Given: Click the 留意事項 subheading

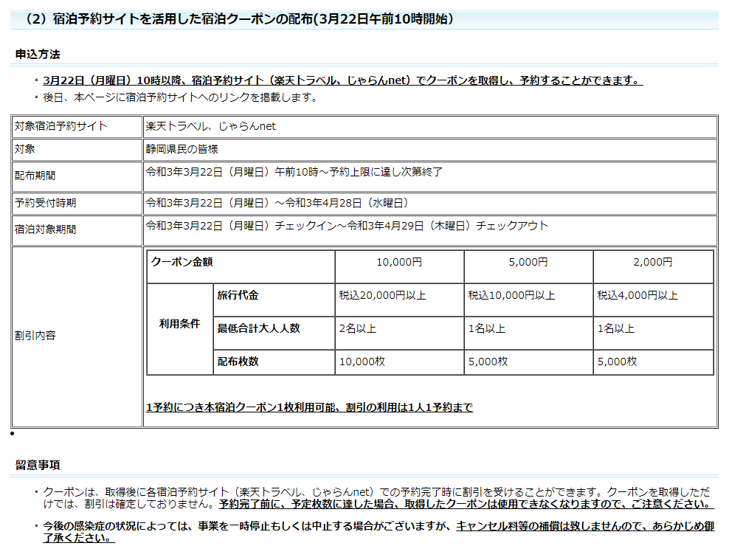Looking at the screenshot, I should pos(38,464).
